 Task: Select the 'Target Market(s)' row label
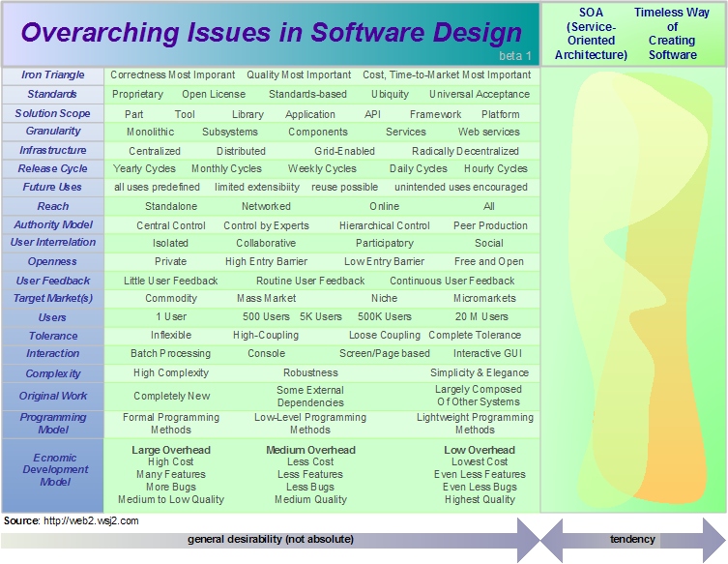(x=53, y=298)
